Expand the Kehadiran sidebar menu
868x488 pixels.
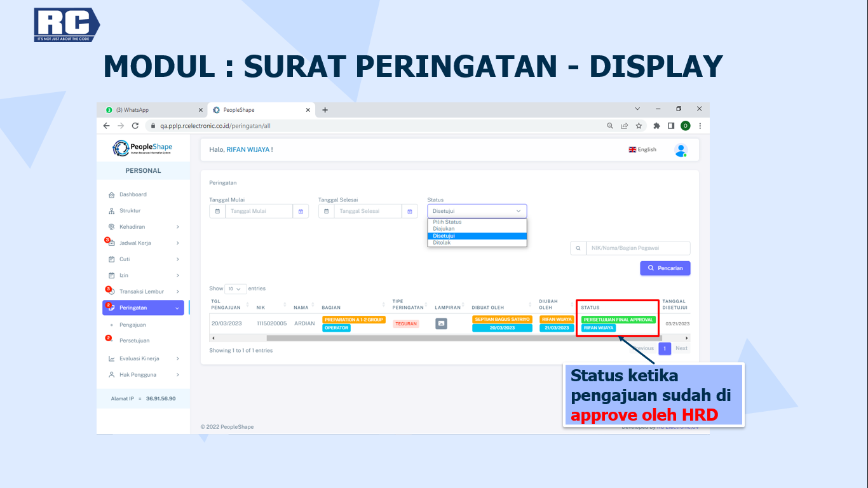[x=143, y=227]
